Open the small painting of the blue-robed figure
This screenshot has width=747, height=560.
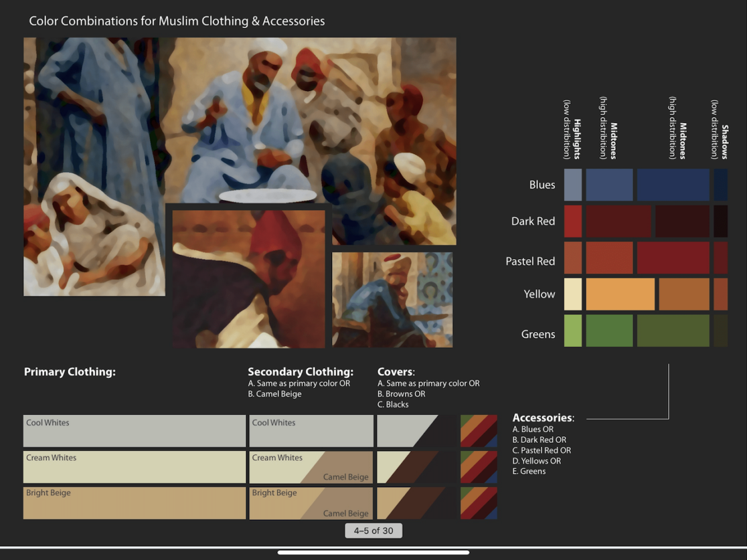[x=392, y=299]
